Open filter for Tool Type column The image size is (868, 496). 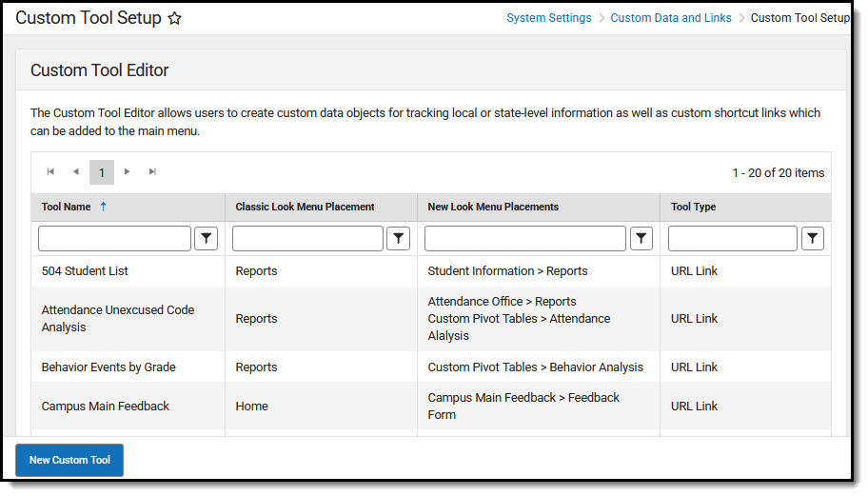point(812,239)
